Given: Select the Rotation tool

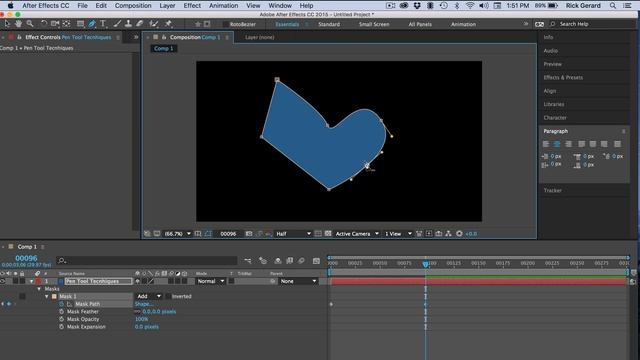Looking at the screenshot, I should 44,24.
